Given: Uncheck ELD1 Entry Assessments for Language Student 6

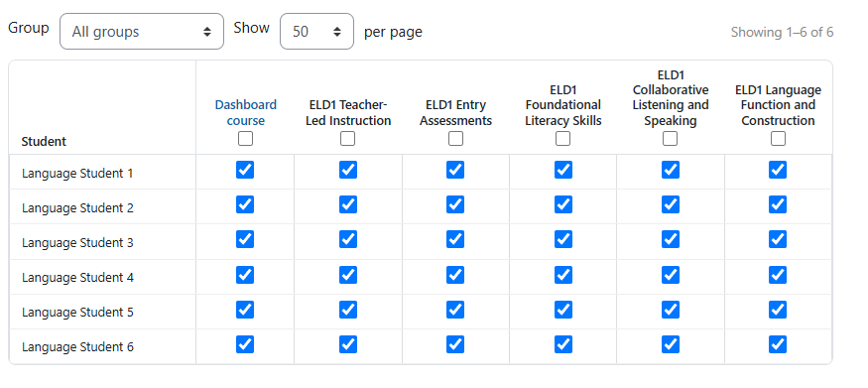Looking at the screenshot, I should click(455, 344).
